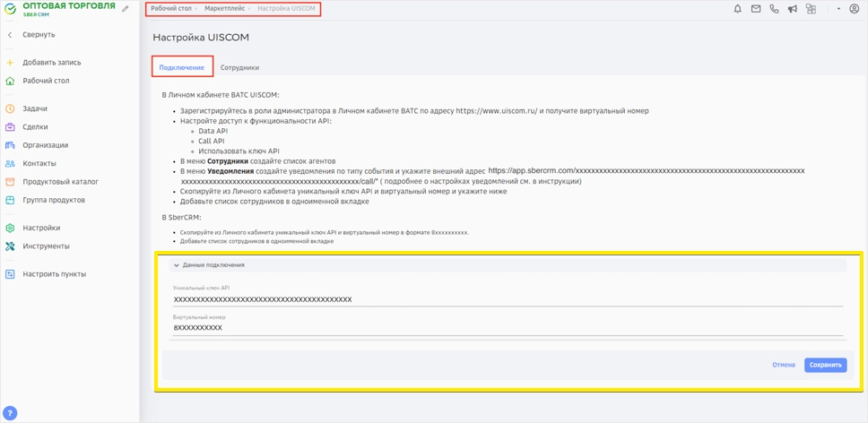Open the help question mark button
Viewport: 868px width, 423px height.
(x=11, y=413)
